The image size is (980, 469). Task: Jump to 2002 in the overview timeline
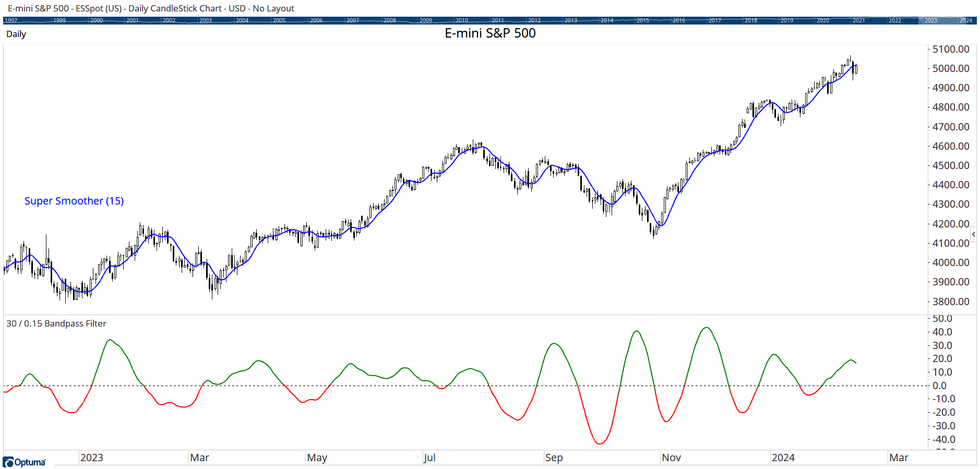pyautogui.click(x=169, y=20)
